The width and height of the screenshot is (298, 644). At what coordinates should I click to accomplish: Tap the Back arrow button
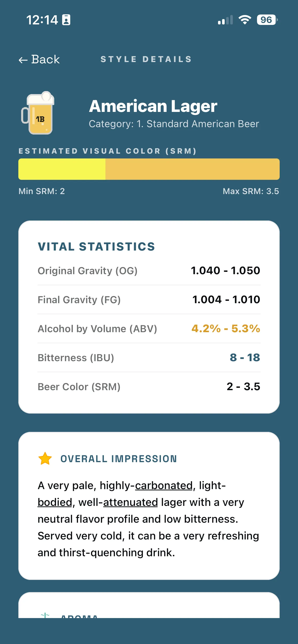point(39,60)
